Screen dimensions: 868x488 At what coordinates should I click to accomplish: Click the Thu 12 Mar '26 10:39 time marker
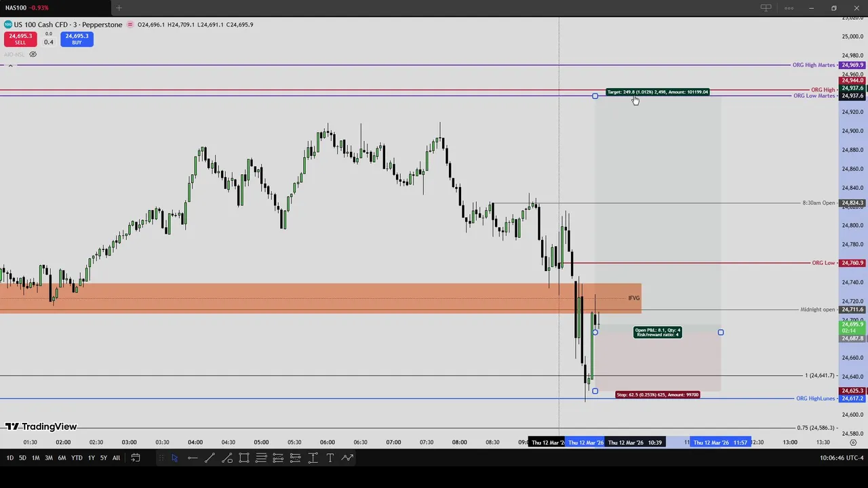[x=635, y=443]
